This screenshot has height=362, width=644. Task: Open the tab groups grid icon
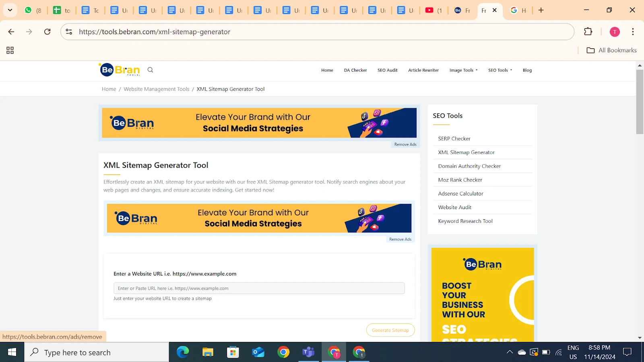pyautogui.click(x=10, y=50)
